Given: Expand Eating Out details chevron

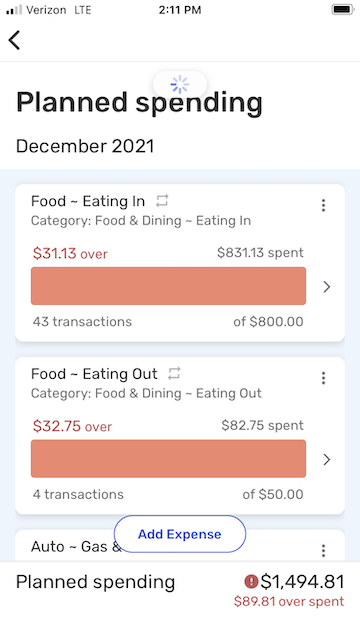Looking at the screenshot, I should click(327, 460).
